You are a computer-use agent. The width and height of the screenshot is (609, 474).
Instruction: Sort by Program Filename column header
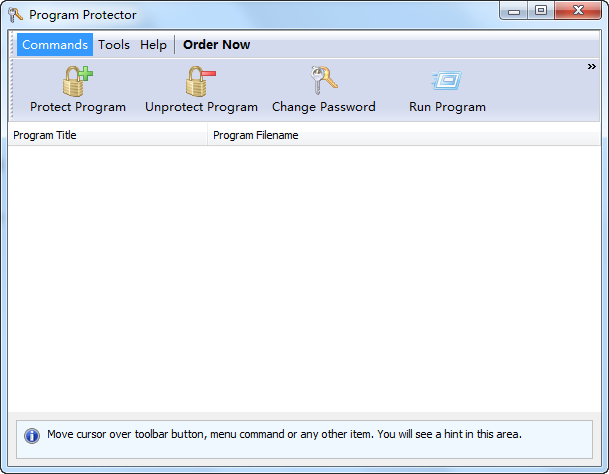click(x=404, y=135)
